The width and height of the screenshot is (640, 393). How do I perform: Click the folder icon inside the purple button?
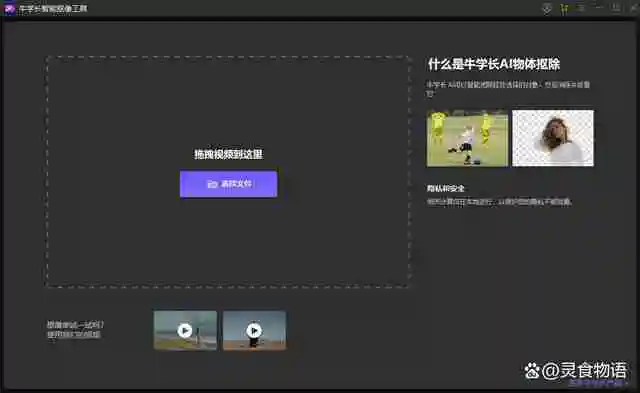click(212, 184)
